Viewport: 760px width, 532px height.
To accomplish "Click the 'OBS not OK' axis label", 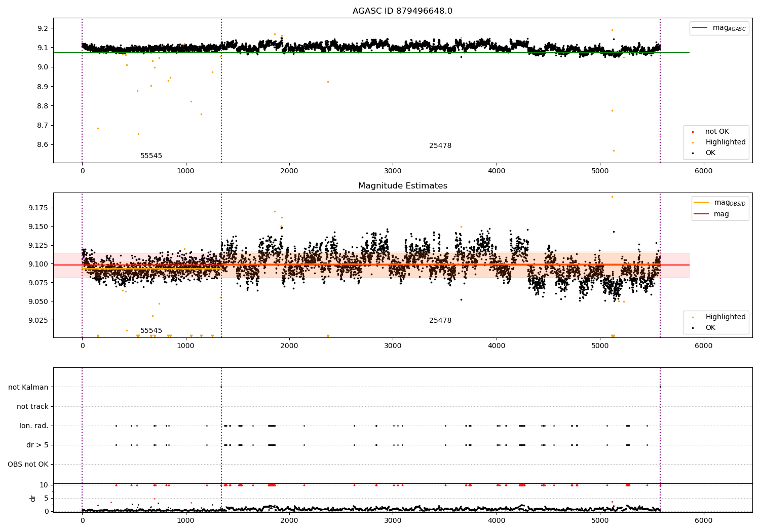I will (x=28, y=465).
